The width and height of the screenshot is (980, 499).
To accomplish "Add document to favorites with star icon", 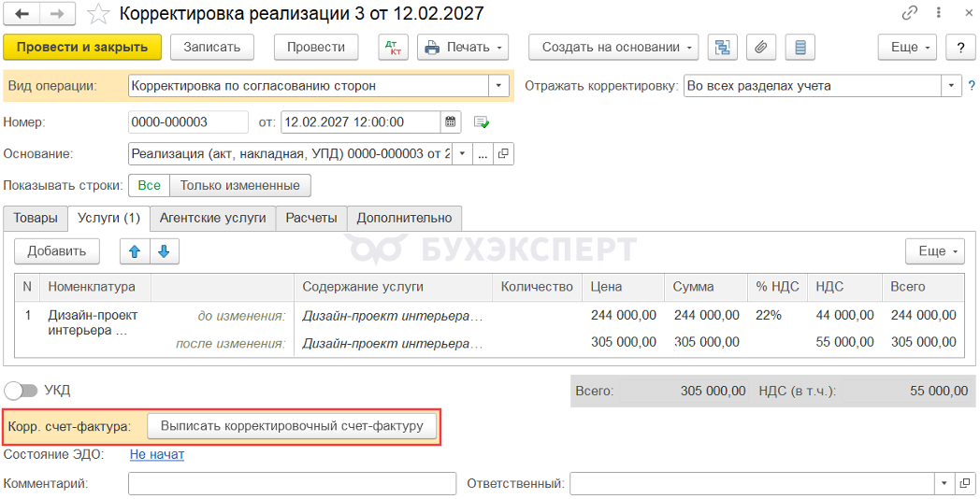I will [x=98, y=13].
